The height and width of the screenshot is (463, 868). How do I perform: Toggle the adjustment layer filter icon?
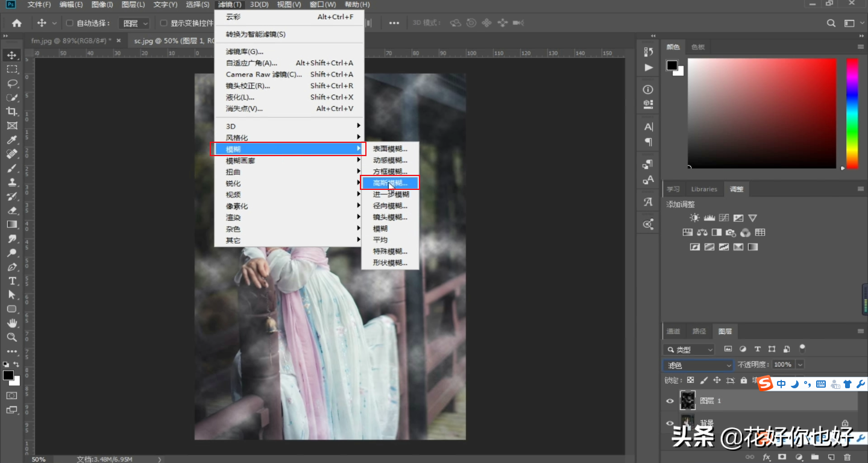(x=743, y=349)
